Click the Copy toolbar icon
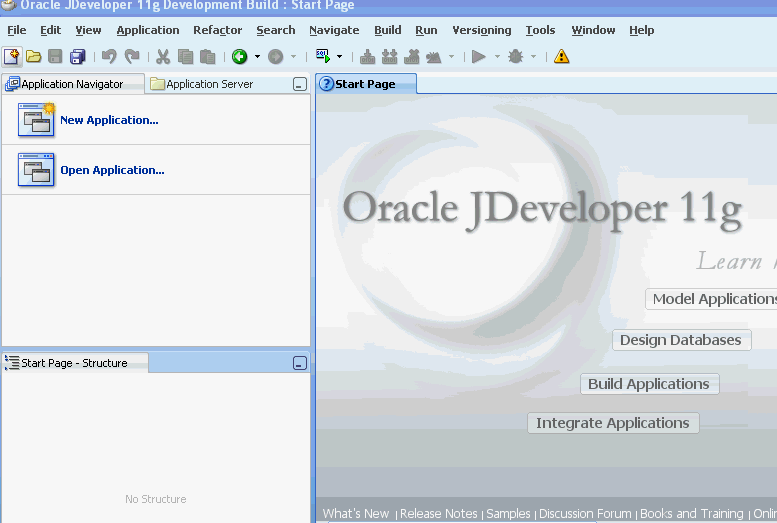 185,57
